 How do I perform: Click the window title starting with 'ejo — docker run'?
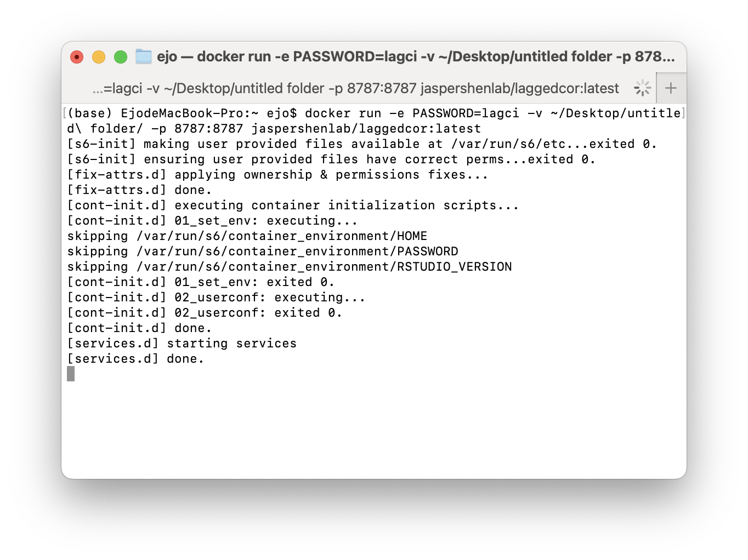point(416,56)
